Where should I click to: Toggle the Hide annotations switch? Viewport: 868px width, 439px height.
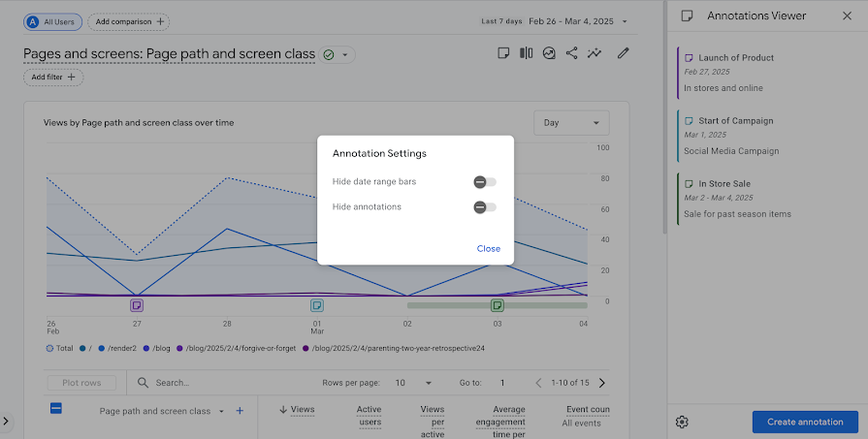(485, 207)
